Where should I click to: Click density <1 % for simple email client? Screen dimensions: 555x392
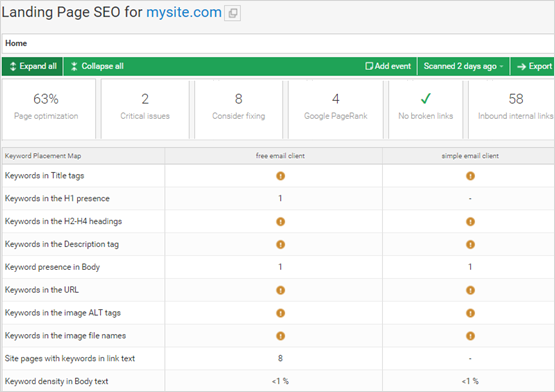(470, 381)
